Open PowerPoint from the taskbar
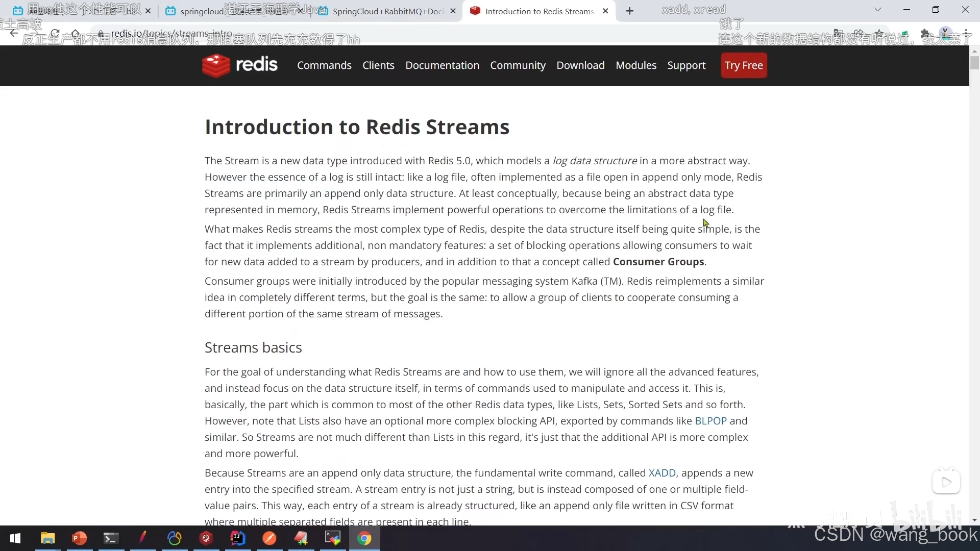The height and width of the screenshot is (551, 980). (x=79, y=538)
